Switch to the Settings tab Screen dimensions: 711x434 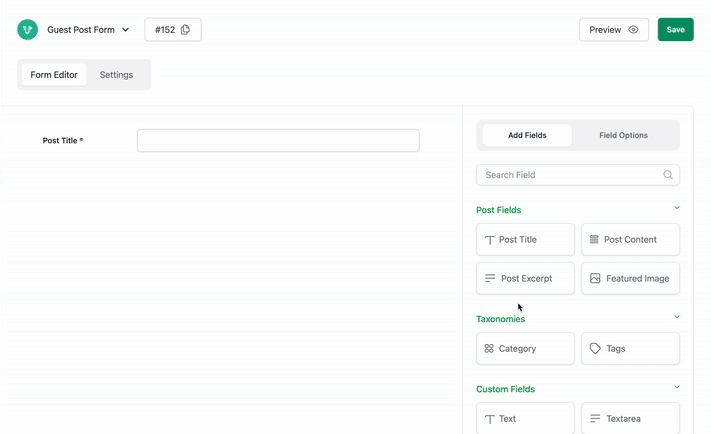pyautogui.click(x=116, y=75)
